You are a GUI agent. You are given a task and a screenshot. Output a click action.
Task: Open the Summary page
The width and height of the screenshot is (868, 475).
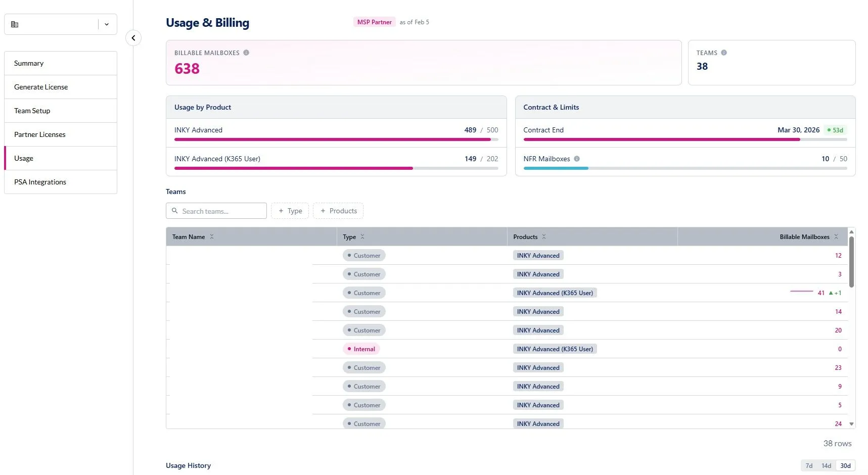click(x=61, y=63)
